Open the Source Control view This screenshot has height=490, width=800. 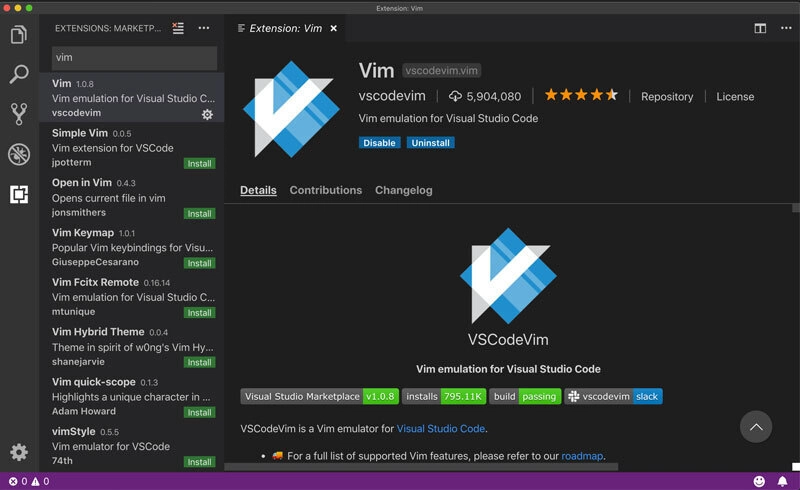pyautogui.click(x=18, y=114)
